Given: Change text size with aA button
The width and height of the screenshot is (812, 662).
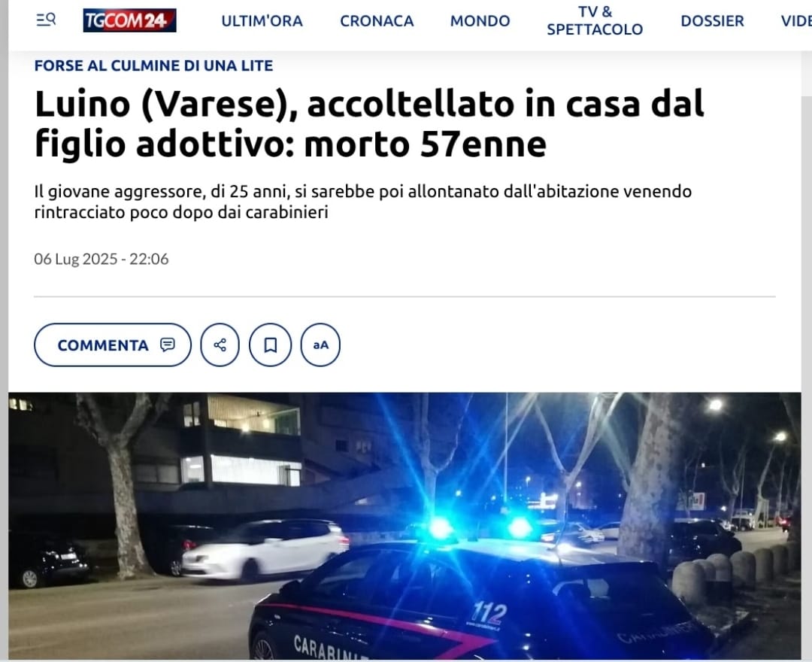Looking at the screenshot, I should [x=320, y=345].
